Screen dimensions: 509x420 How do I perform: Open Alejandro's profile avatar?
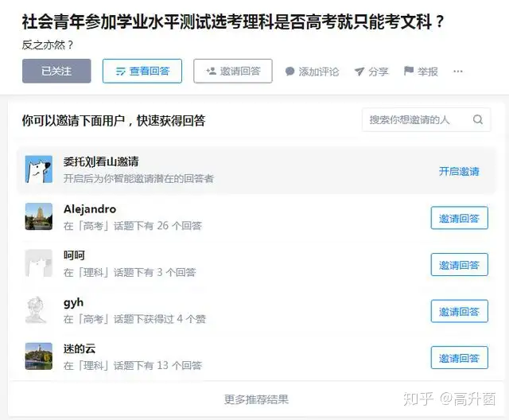[x=39, y=216]
